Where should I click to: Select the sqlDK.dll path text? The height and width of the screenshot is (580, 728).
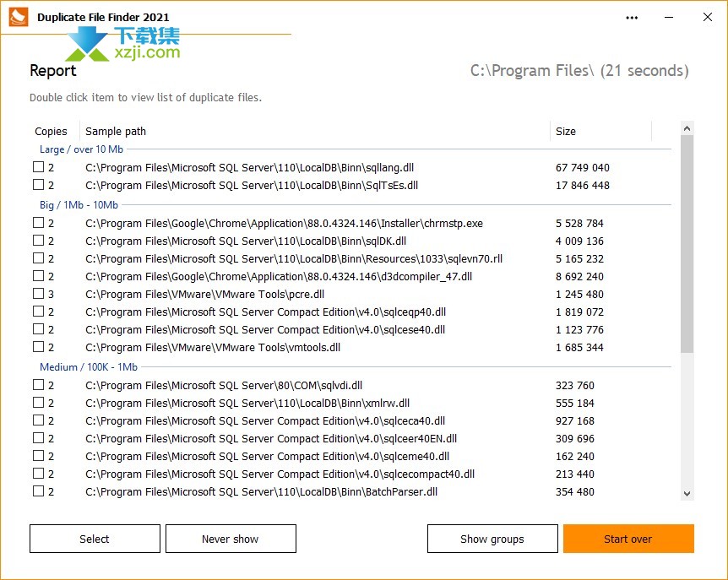pos(246,241)
